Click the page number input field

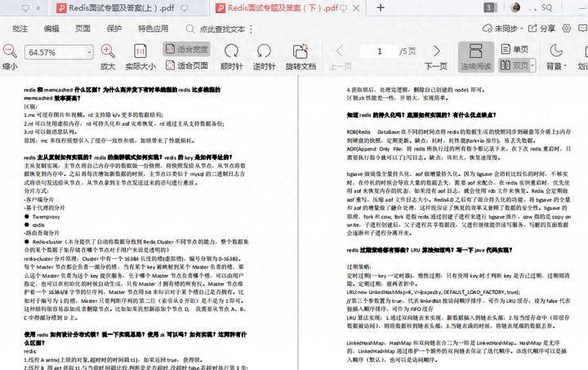coord(380,51)
